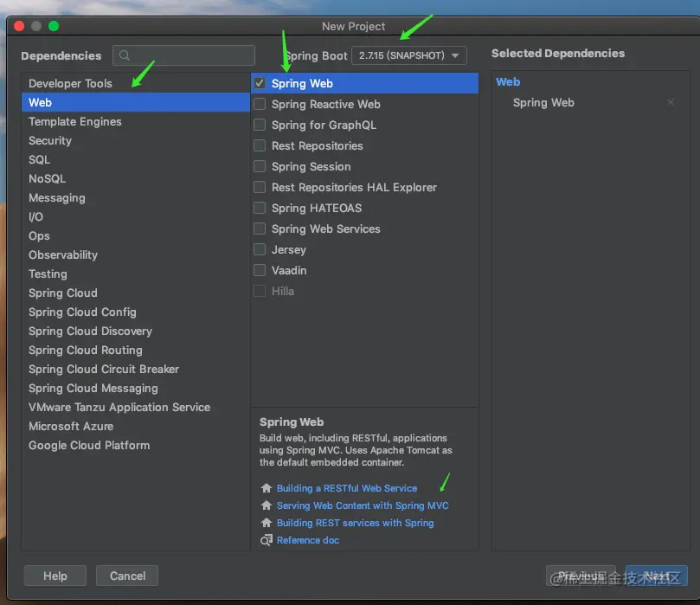Enable the Spring Session dependency checkbox
The image size is (700, 605).
coord(260,166)
